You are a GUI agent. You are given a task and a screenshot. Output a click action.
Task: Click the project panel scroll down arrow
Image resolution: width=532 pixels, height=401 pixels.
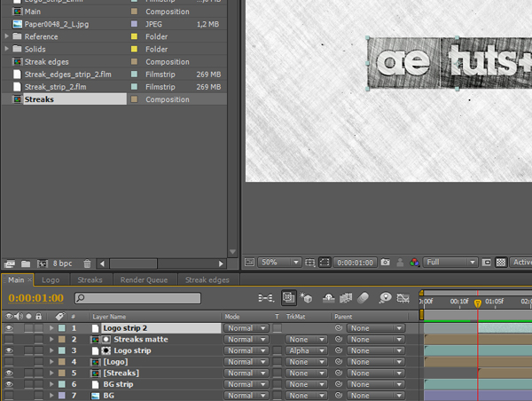point(232,252)
